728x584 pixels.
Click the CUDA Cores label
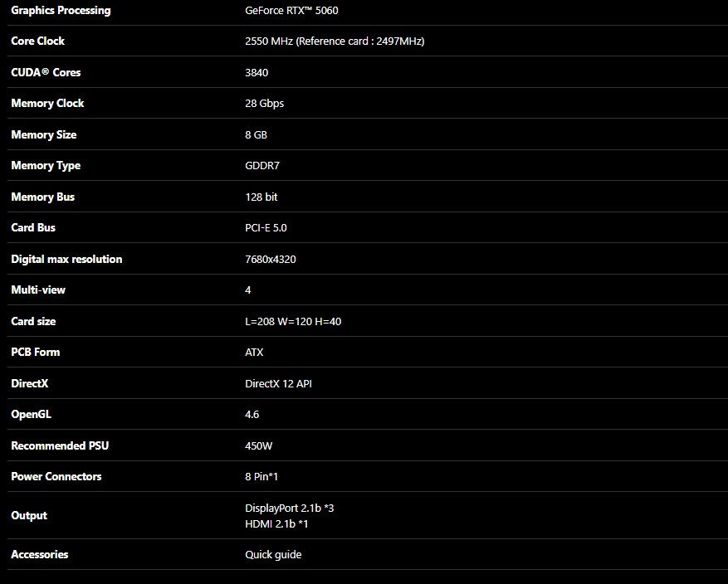point(46,72)
